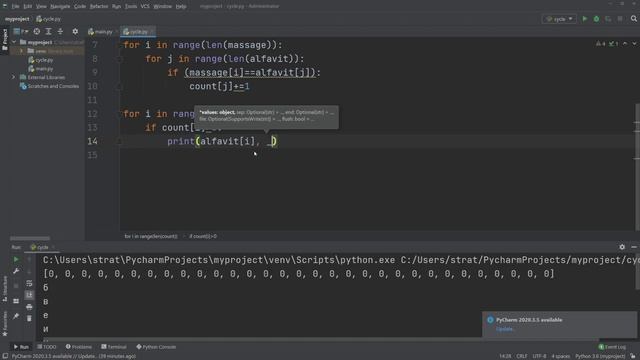Run with coverage from the top toolbar
This screenshot has height=360, width=640.
click(608, 19)
